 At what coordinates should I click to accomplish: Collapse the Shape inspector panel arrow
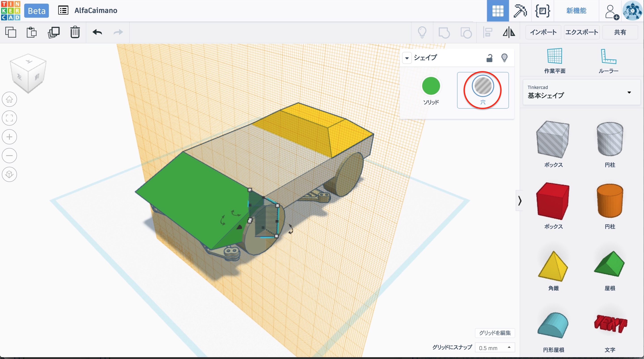click(x=407, y=58)
